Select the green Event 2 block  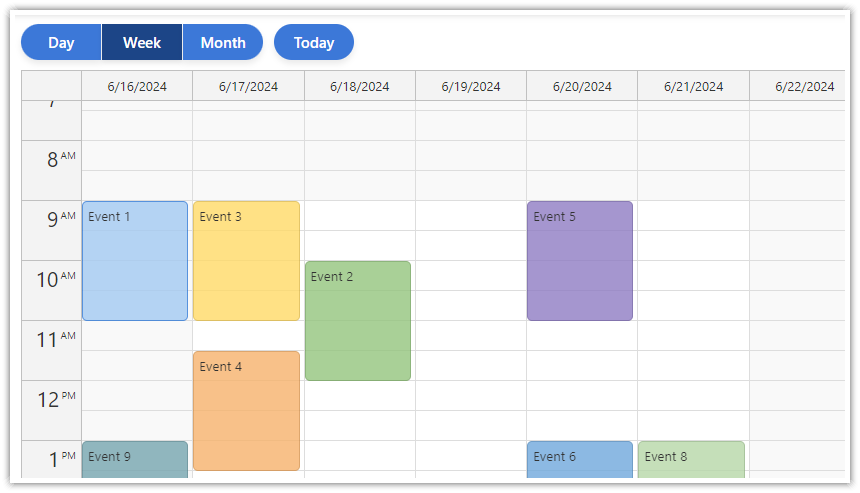click(358, 321)
